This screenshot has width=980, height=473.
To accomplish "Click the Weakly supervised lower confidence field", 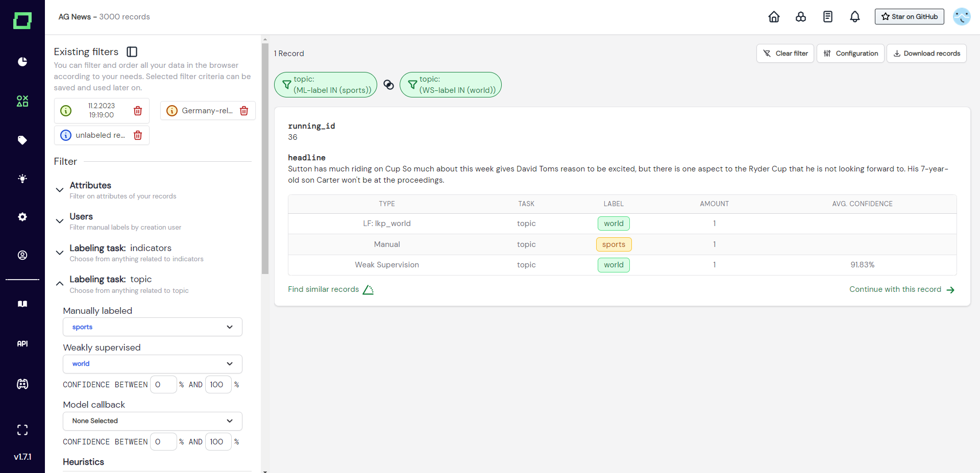I will pos(163,385).
